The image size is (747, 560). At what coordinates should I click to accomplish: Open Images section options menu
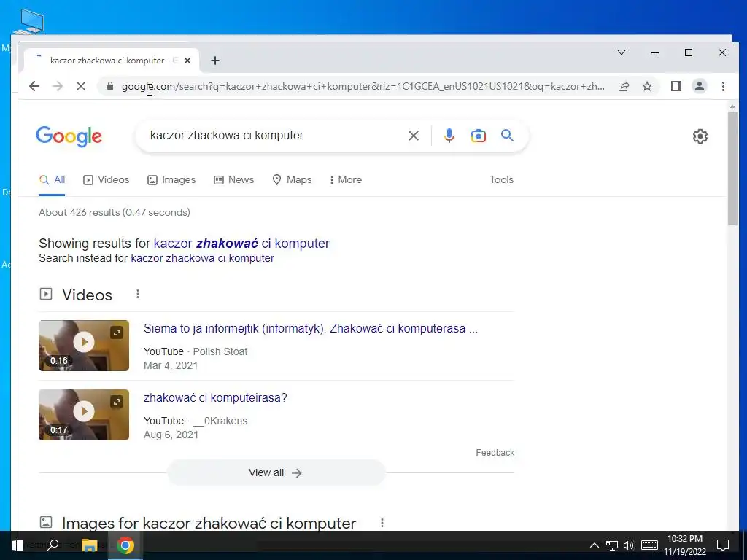point(382,524)
